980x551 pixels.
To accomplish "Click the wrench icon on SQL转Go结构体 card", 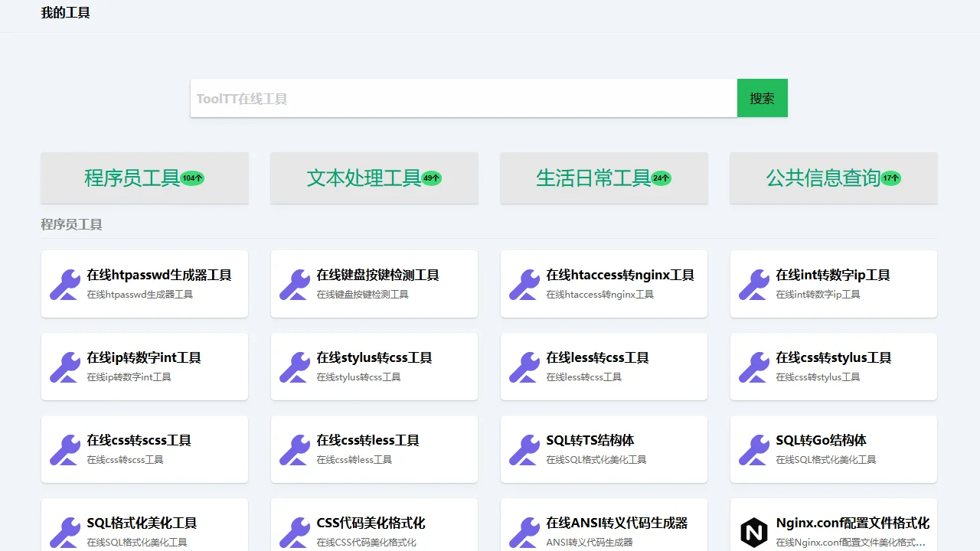I will [x=753, y=449].
